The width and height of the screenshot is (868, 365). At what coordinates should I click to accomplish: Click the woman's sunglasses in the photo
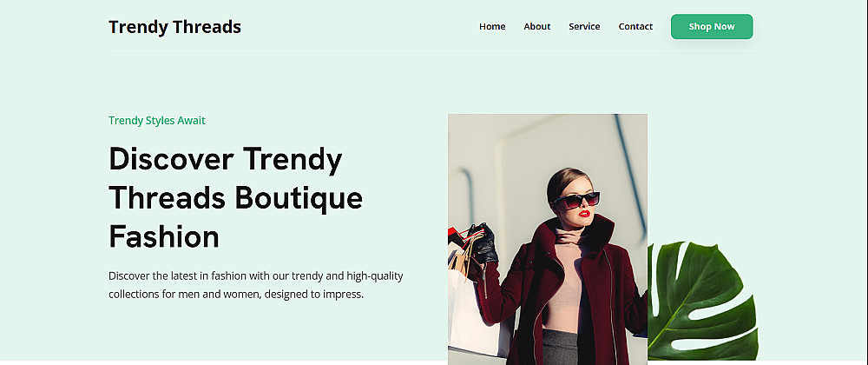[x=576, y=200]
